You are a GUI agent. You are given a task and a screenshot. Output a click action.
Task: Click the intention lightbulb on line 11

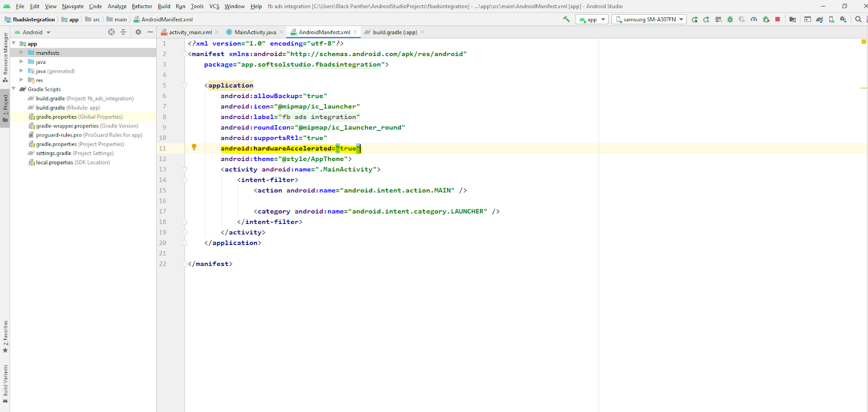pos(194,147)
